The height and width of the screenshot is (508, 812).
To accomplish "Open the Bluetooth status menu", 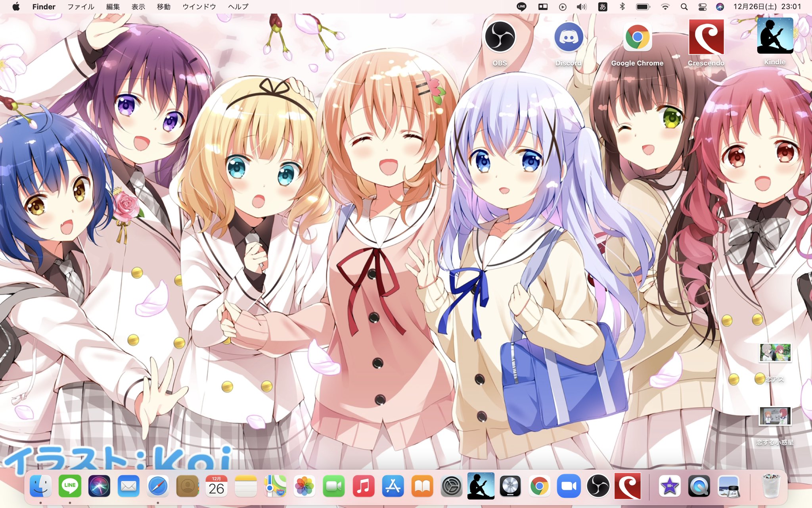I will point(622,6).
